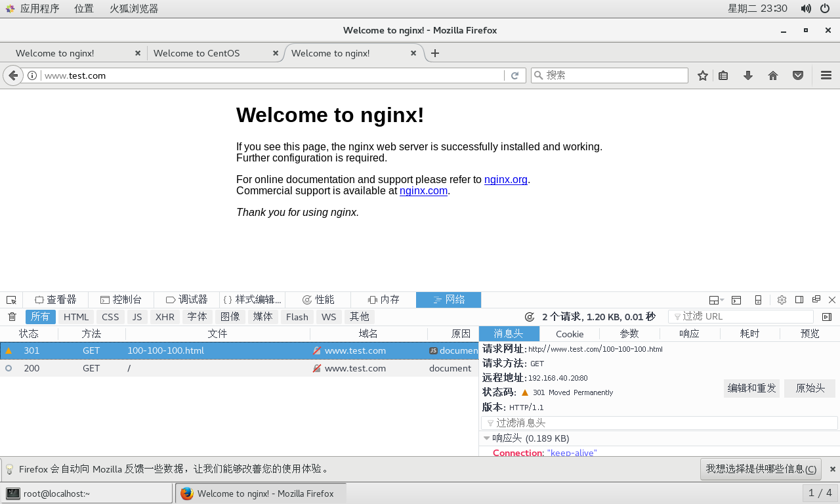This screenshot has height=504, width=840.
Task: Filter network requests by 图像 (images)
Action: (x=230, y=317)
